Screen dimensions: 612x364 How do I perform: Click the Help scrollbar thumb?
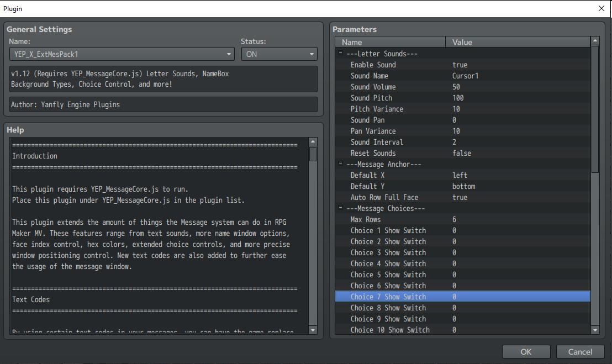pyautogui.click(x=313, y=154)
